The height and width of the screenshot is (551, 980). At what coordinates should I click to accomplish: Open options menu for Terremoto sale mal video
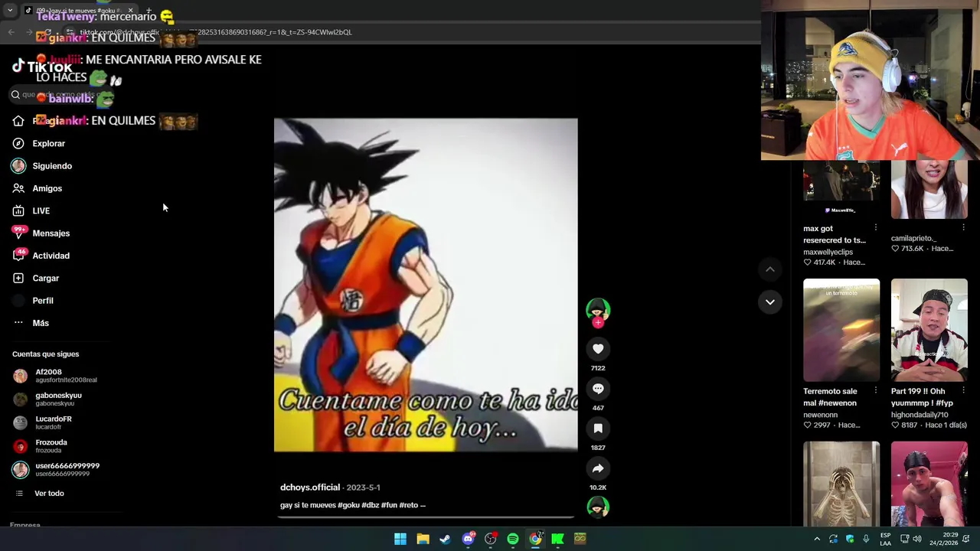pyautogui.click(x=875, y=391)
